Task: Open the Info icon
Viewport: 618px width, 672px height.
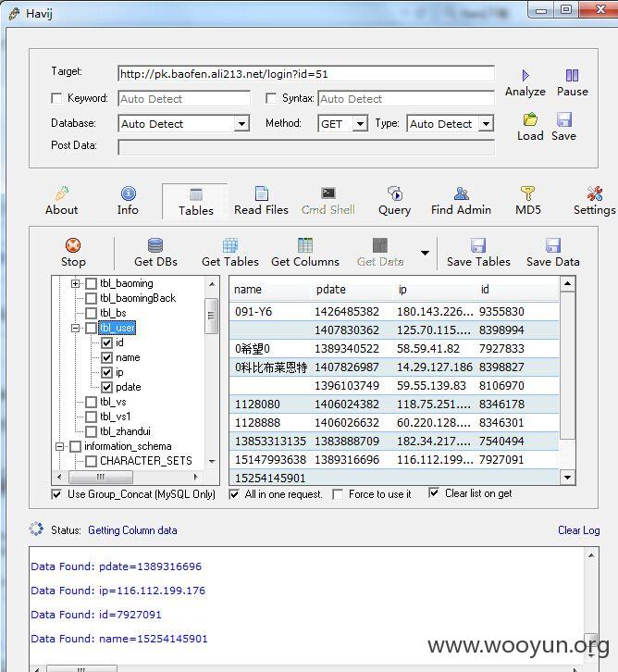Action: click(128, 193)
